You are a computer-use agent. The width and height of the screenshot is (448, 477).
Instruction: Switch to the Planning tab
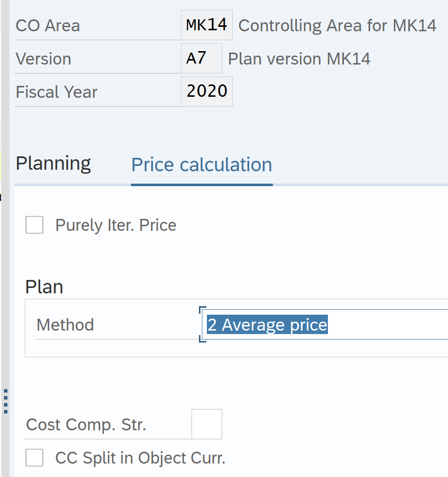[53, 163]
